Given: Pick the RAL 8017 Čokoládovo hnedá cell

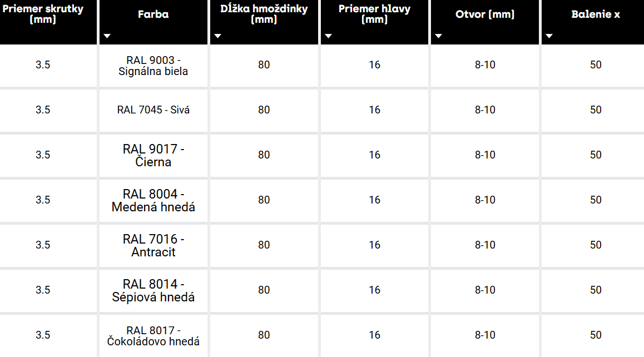Looking at the screenshot, I should click(153, 336).
